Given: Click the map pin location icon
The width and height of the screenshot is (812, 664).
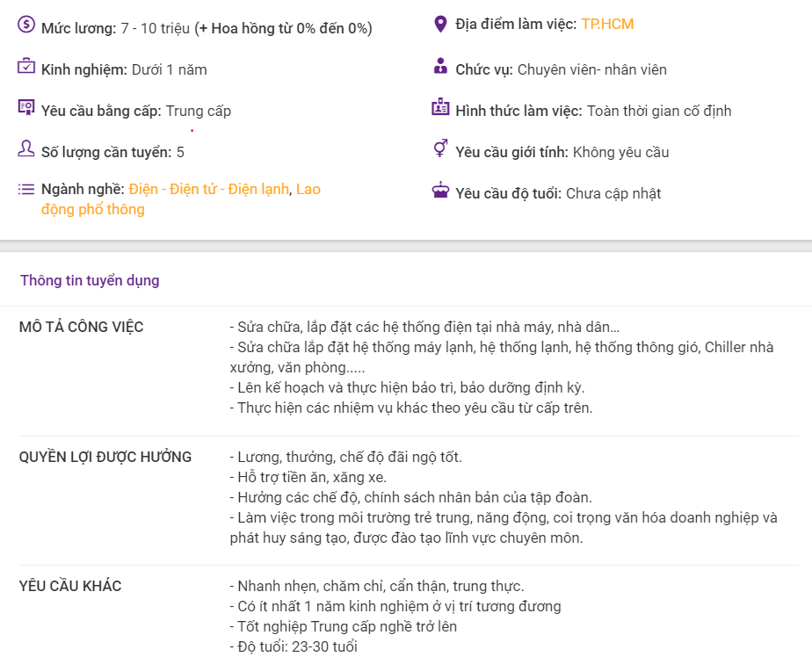Looking at the screenshot, I should (440, 24).
